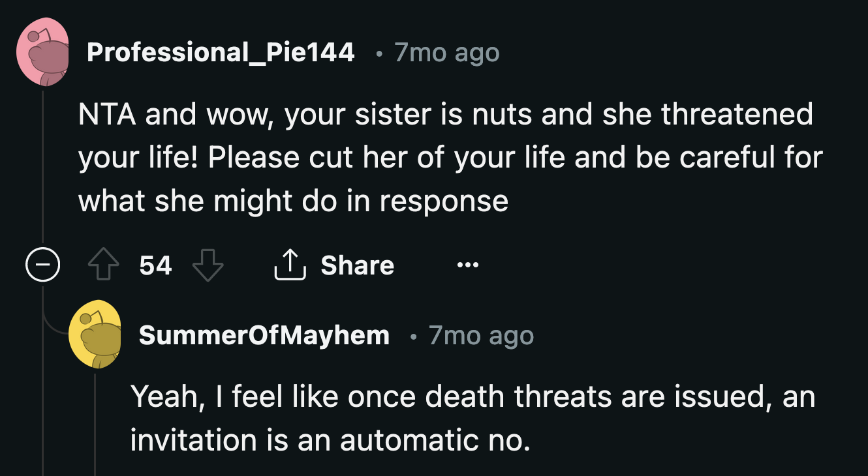Open SummerOfMayhem's profile link
Image resolution: width=868 pixels, height=476 pixels.
pyautogui.click(x=263, y=335)
